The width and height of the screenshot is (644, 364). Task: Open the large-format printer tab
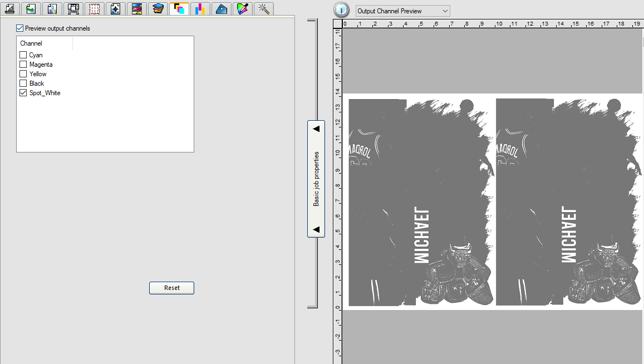point(73,9)
